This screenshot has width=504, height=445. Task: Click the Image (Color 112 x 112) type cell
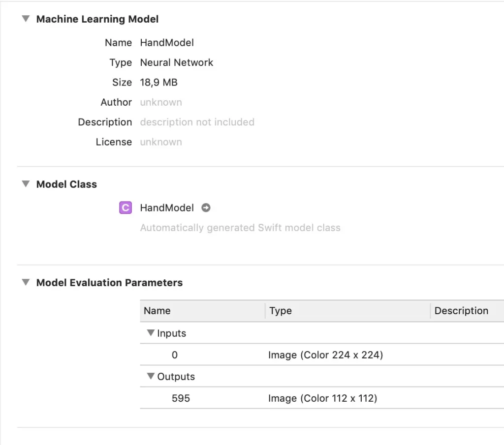click(323, 398)
